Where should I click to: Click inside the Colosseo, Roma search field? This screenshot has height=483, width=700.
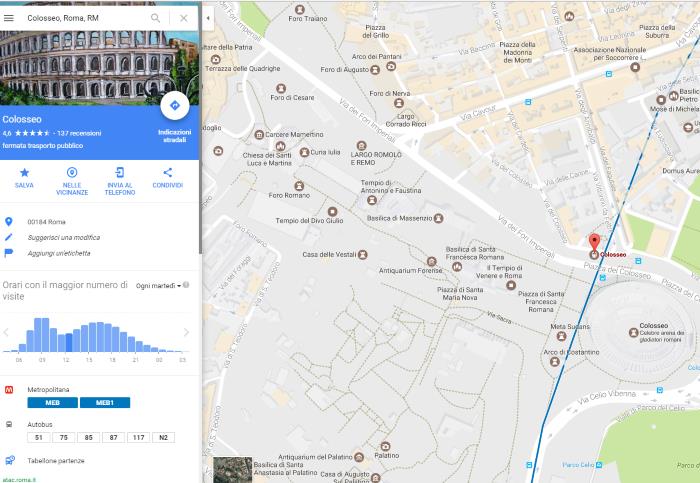(85, 18)
